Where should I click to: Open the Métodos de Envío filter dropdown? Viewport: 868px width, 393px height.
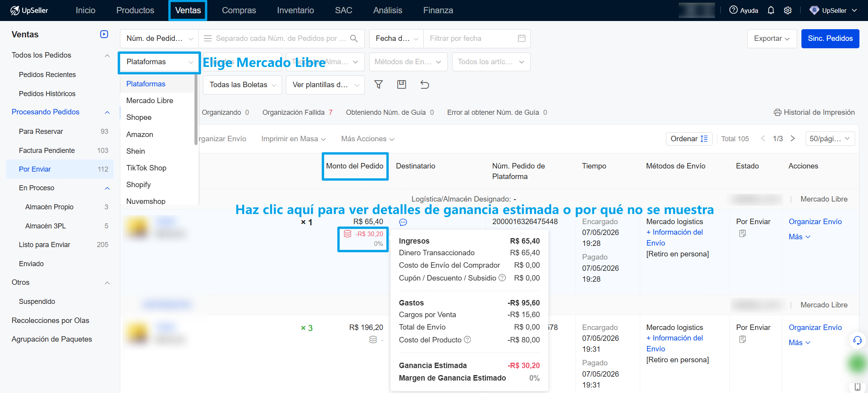408,62
